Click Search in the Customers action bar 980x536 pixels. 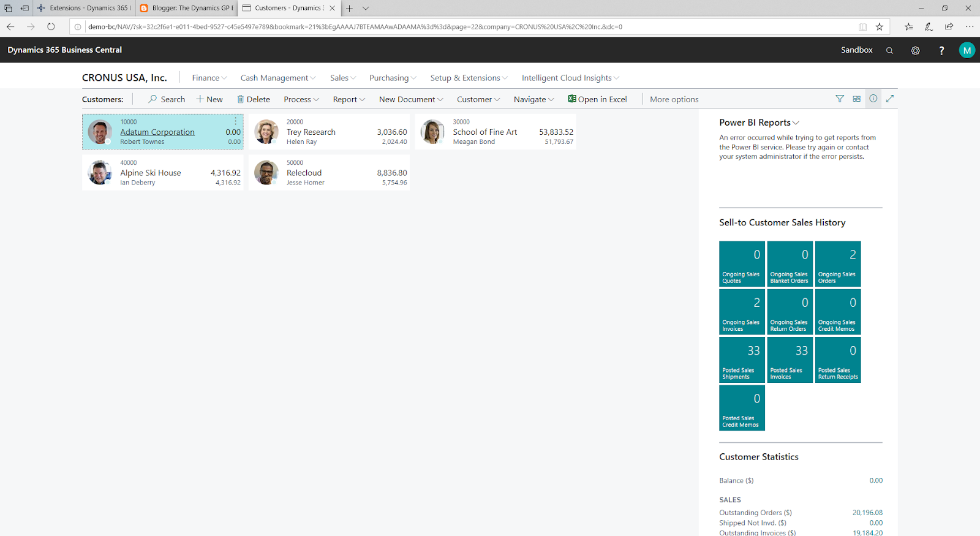(167, 99)
